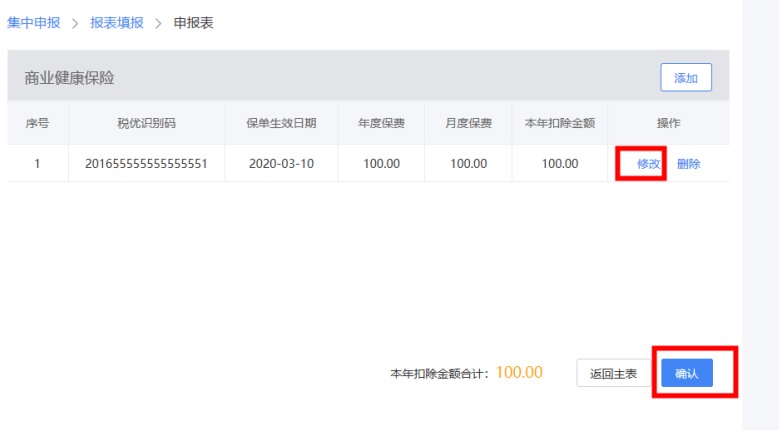Click the 2020-03-10 effective date cell
779x430 pixels.
[x=281, y=164]
